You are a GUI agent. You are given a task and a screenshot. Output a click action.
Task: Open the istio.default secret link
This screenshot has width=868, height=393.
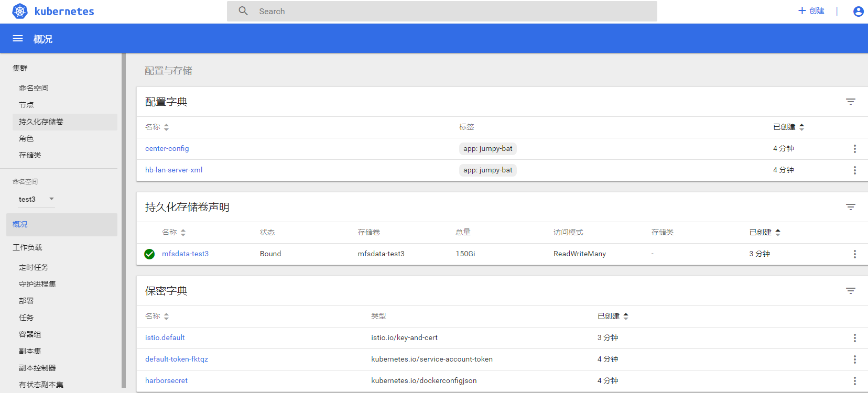[x=165, y=337]
